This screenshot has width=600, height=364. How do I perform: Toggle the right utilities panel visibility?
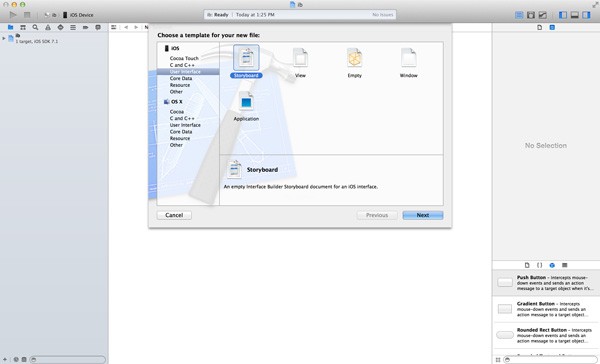coord(586,15)
